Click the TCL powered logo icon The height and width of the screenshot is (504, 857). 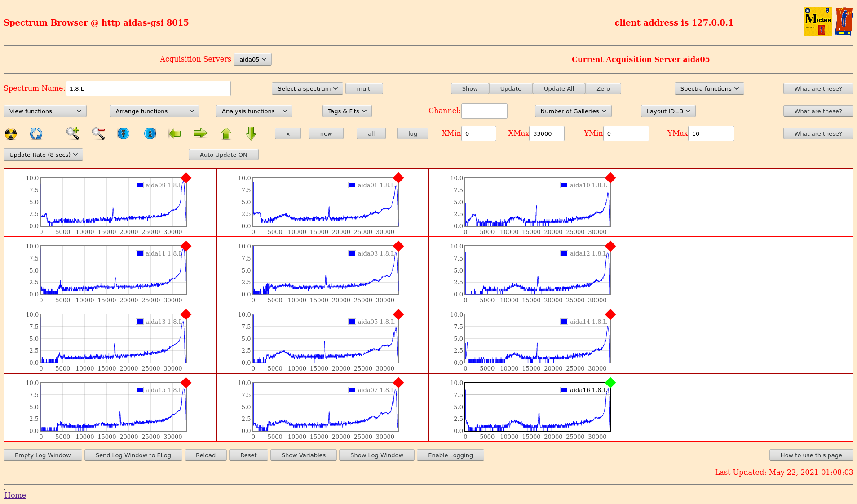click(x=844, y=22)
